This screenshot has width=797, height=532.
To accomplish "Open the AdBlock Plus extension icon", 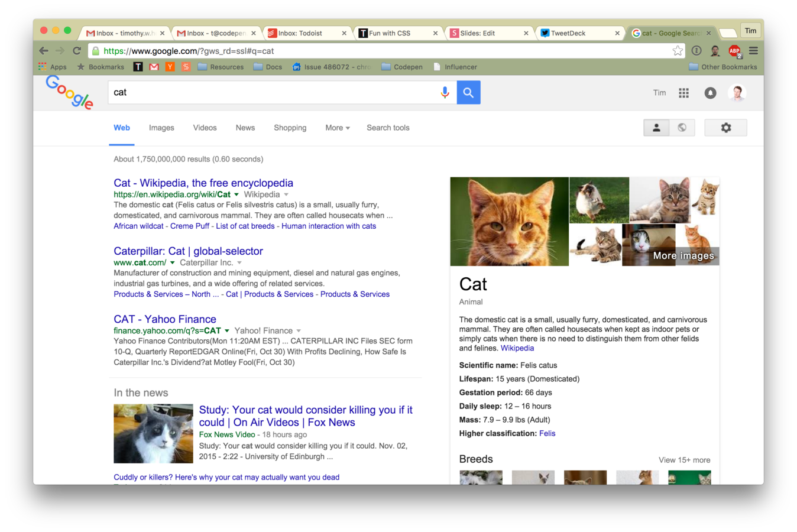I will 735,51.
